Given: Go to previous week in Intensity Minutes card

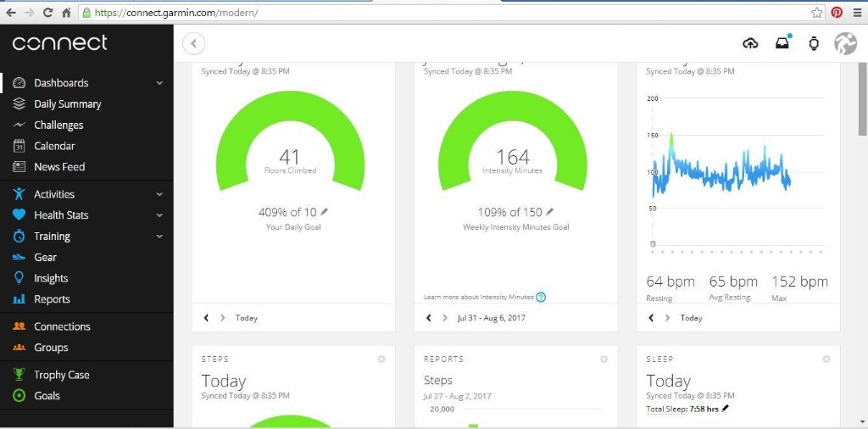Looking at the screenshot, I should 428,318.
